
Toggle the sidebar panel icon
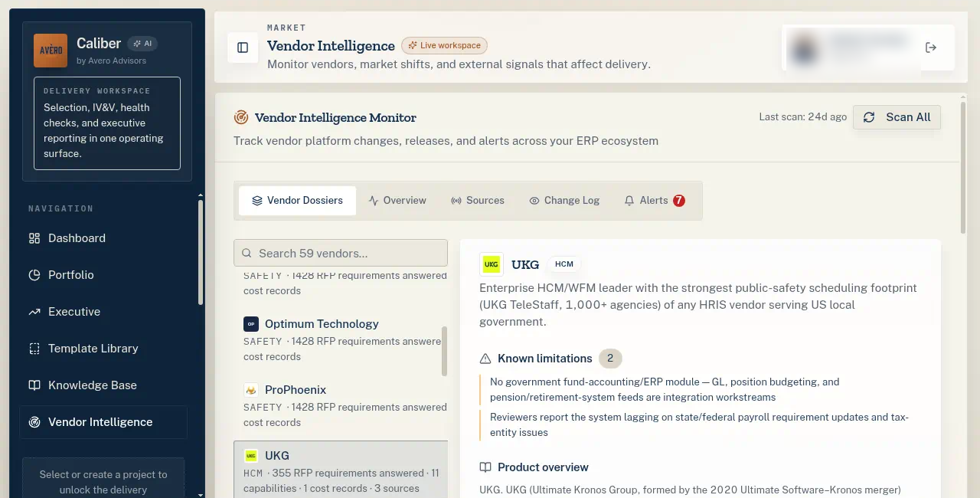click(x=243, y=48)
